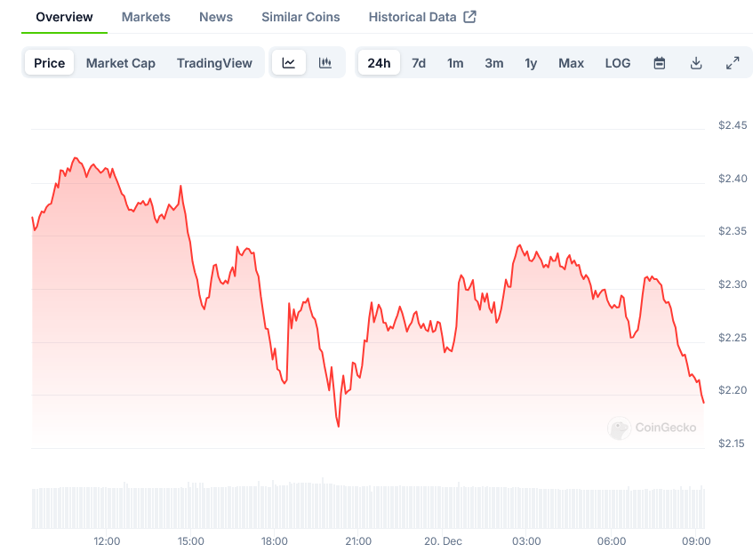Switch to candlestick chart icon

pyautogui.click(x=325, y=63)
